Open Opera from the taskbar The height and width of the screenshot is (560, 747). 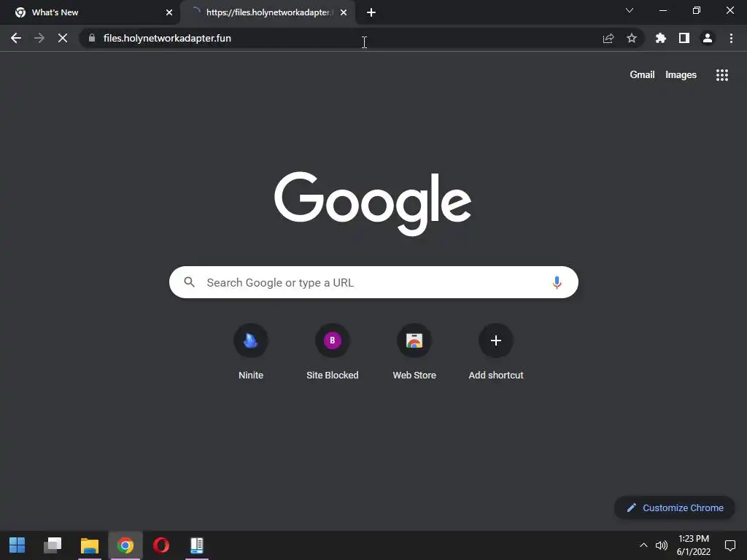point(161,545)
